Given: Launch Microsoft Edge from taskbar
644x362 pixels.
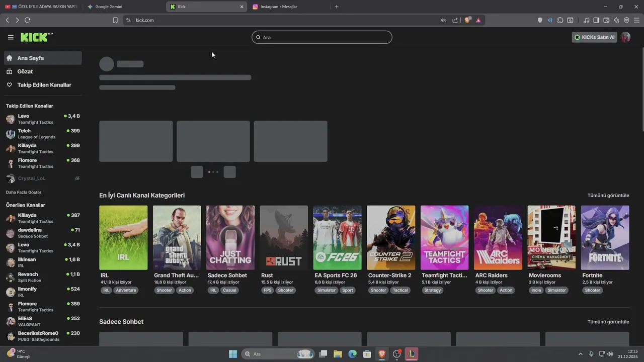Looking at the screenshot, I should (x=352, y=354).
